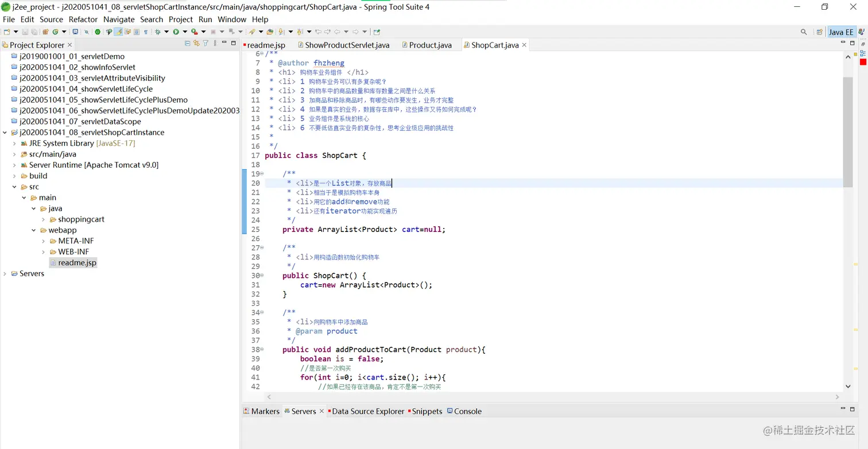Click the Boot Dashboard green power icon
This screenshot has width=868, height=449.
pyautogui.click(x=98, y=32)
